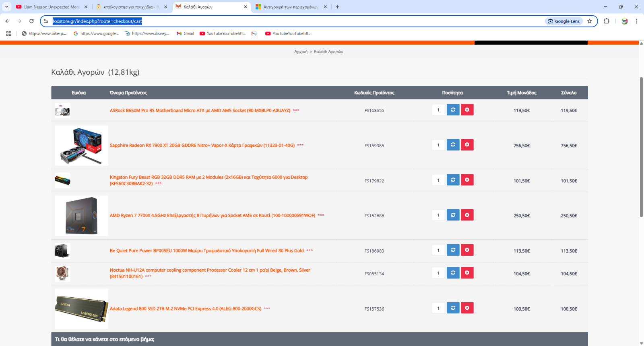Go back using browser back arrow
The height and width of the screenshot is (346, 644).
(x=7, y=21)
